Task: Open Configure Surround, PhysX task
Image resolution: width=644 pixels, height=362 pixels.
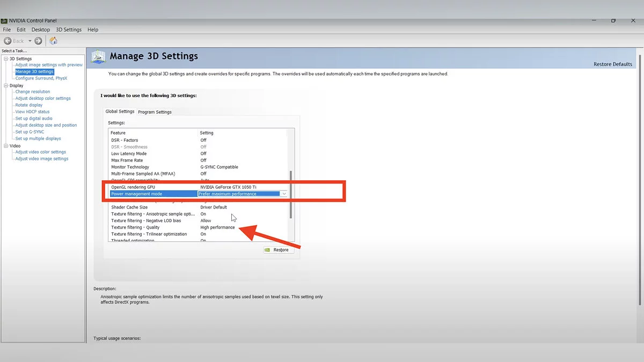Action: click(41, 78)
